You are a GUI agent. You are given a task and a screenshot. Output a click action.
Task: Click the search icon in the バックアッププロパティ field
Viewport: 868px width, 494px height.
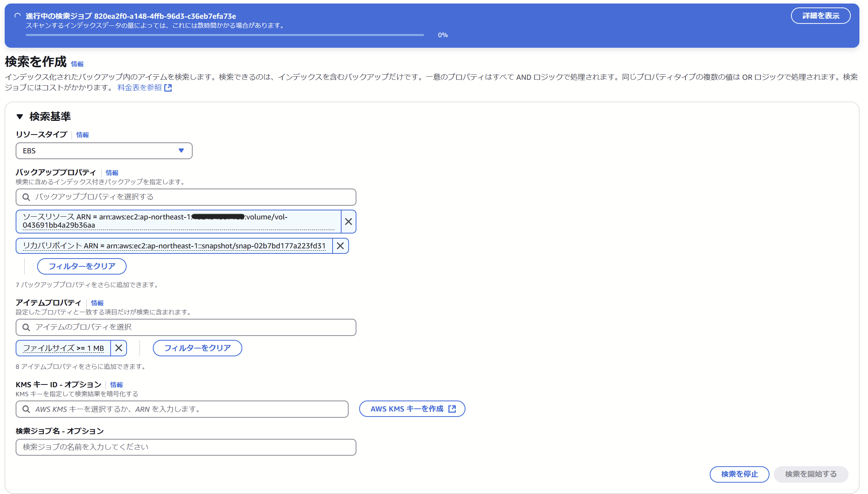pos(26,197)
